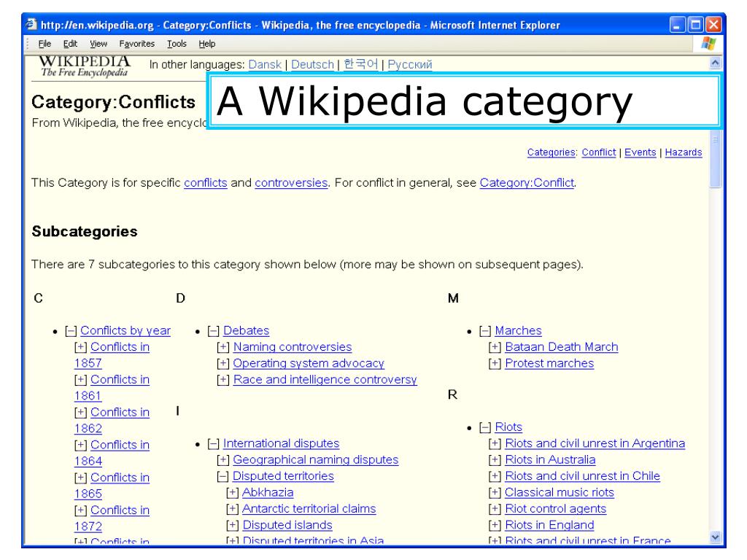747x560 pixels.
Task: Expand the Classical music riots node
Action: tap(495, 492)
